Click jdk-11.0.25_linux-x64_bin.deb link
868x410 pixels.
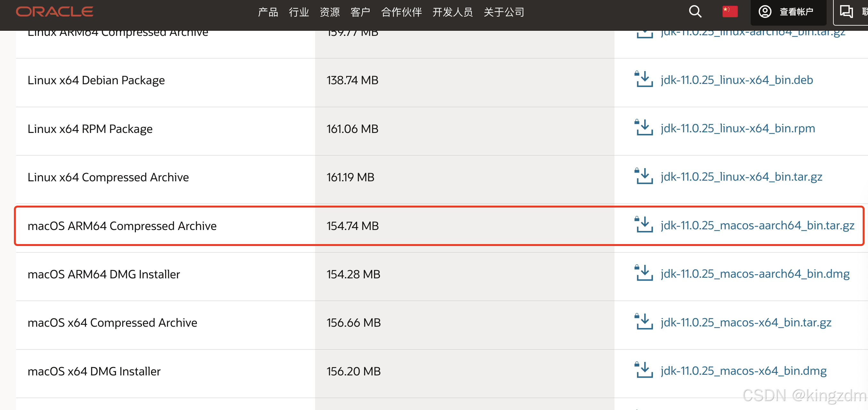tap(737, 80)
